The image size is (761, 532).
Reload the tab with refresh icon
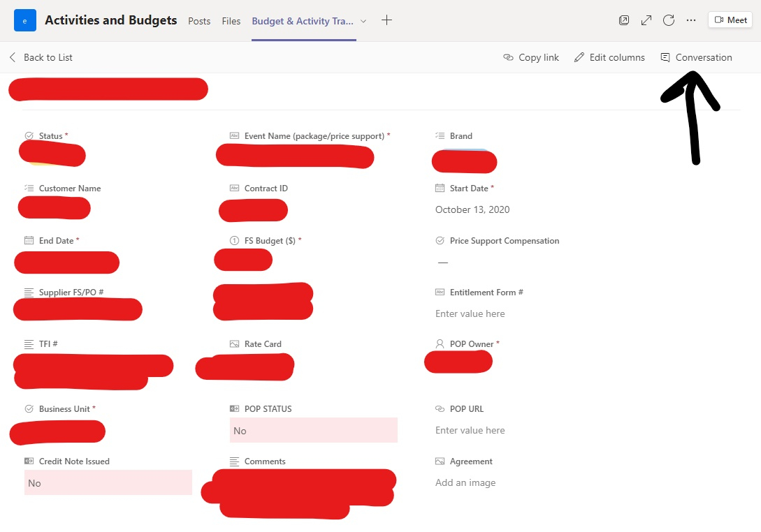click(668, 20)
